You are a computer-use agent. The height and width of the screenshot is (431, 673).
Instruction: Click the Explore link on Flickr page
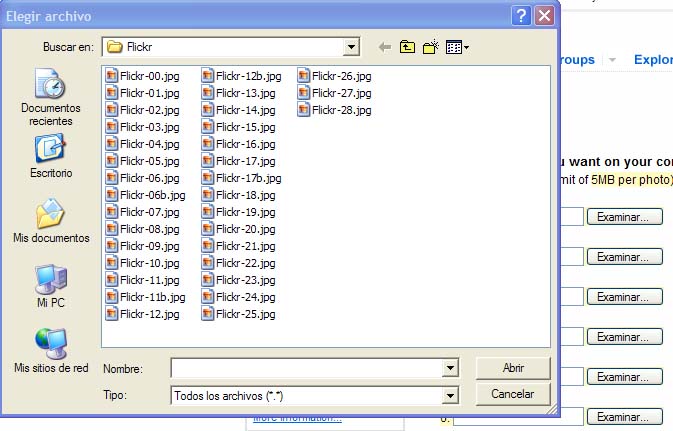(x=653, y=59)
